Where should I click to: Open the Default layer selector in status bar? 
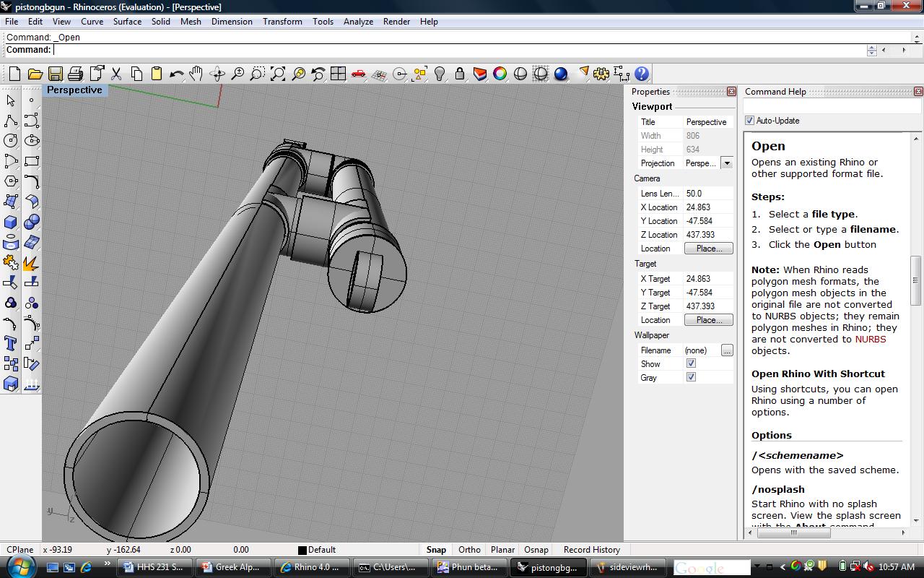(x=321, y=550)
